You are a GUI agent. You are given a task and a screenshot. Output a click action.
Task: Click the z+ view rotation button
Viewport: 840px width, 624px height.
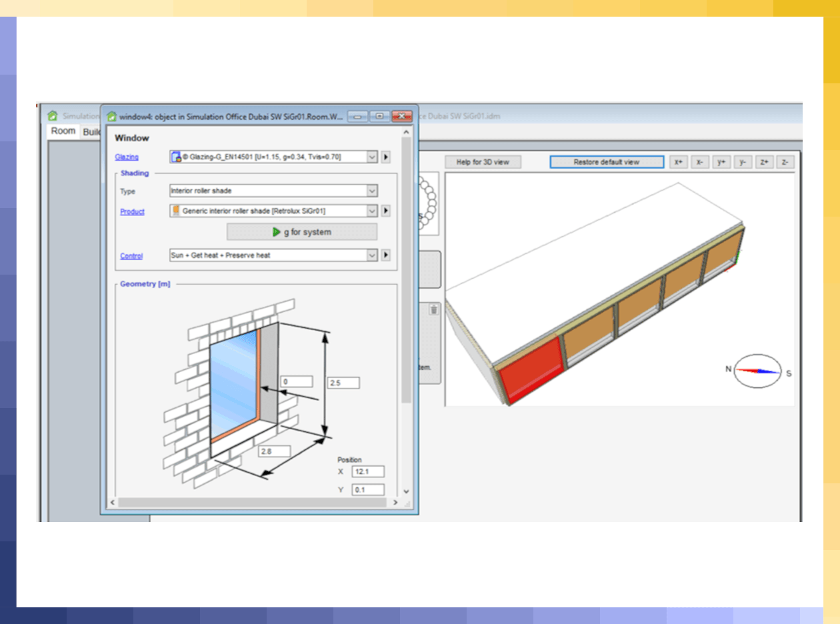[763, 162]
